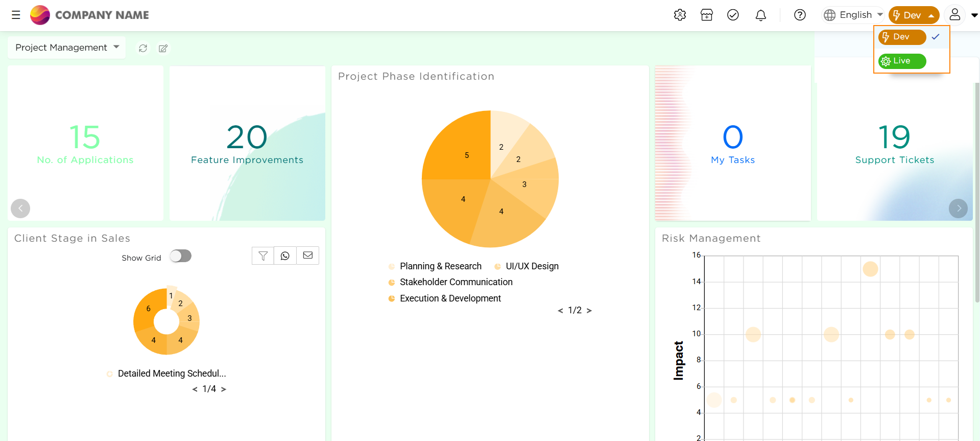Open the checkmark tasks icon in header
The width and height of the screenshot is (980, 441).
tap(733, 15)
